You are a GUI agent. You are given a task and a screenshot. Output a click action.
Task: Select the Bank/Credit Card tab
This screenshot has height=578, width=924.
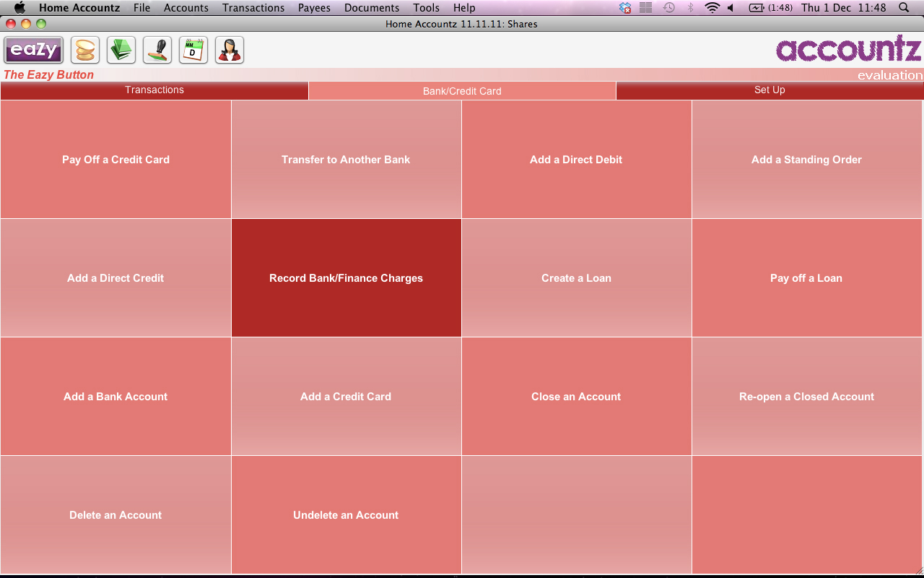462,91
